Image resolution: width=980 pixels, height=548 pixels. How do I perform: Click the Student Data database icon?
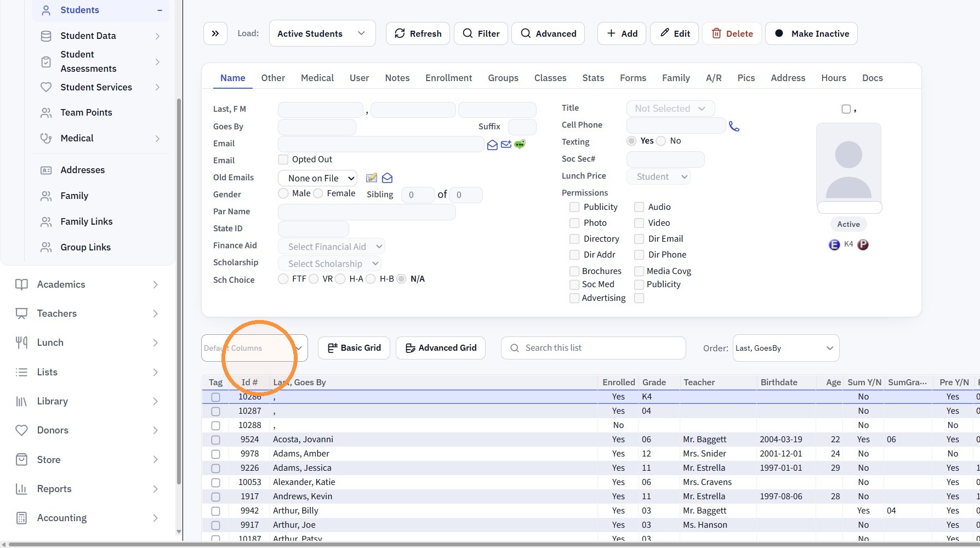point(46,36)
